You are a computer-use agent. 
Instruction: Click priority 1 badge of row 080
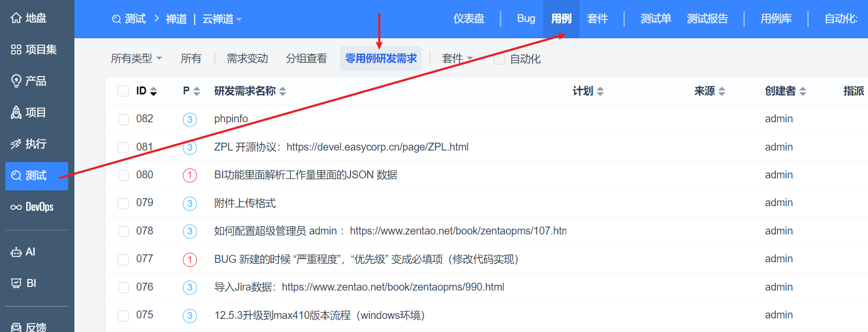point(190,175)
